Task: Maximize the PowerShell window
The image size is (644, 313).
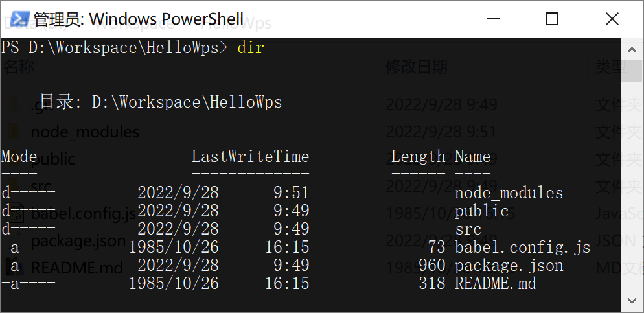Action: (x=551, y=19)
